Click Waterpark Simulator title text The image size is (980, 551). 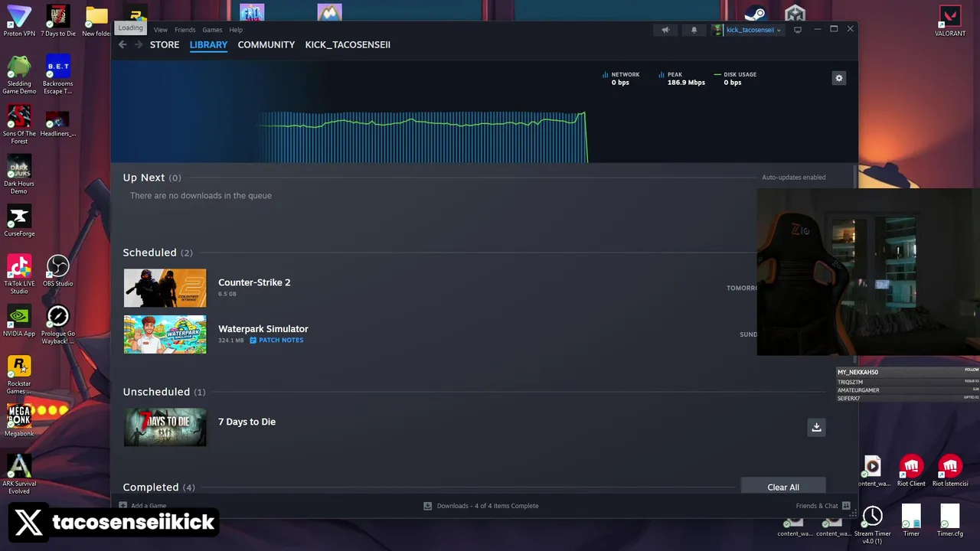point(263,329)
